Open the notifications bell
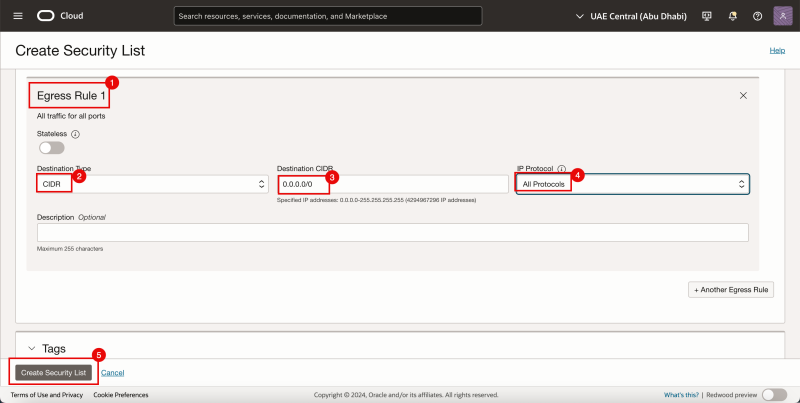The height and width of the screenshot is (403, 800). pos(731,16)
